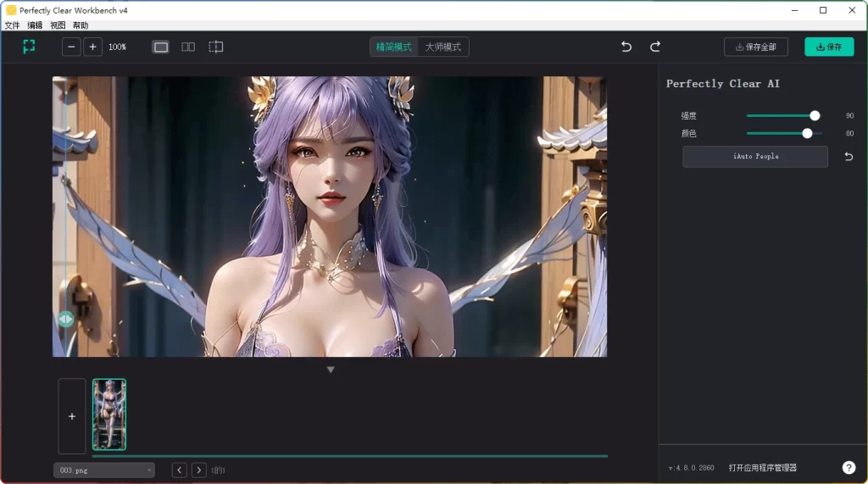Click the fit-to-screen icon in toolbar
Viewport: 868px width, 484px height.
point(29,47)
